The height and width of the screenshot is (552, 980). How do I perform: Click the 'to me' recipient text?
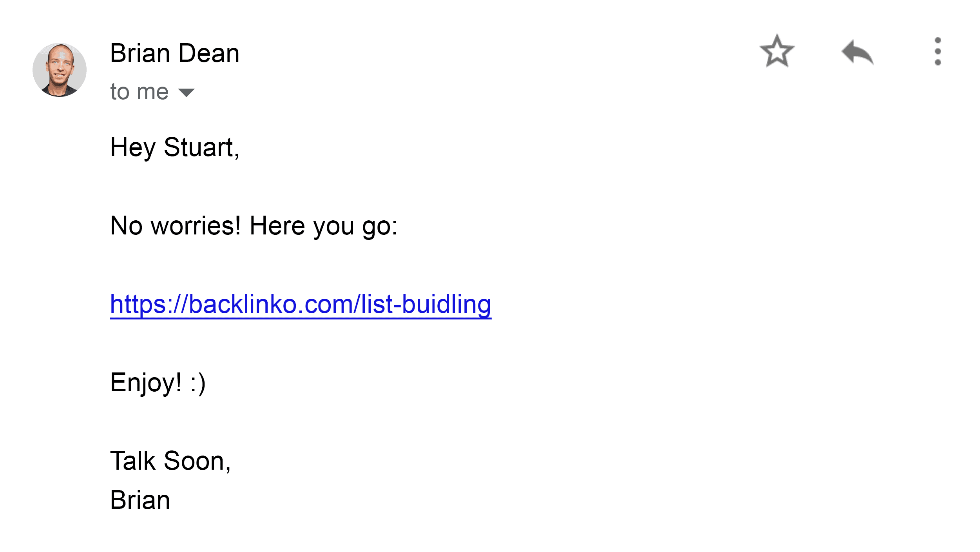139,92
